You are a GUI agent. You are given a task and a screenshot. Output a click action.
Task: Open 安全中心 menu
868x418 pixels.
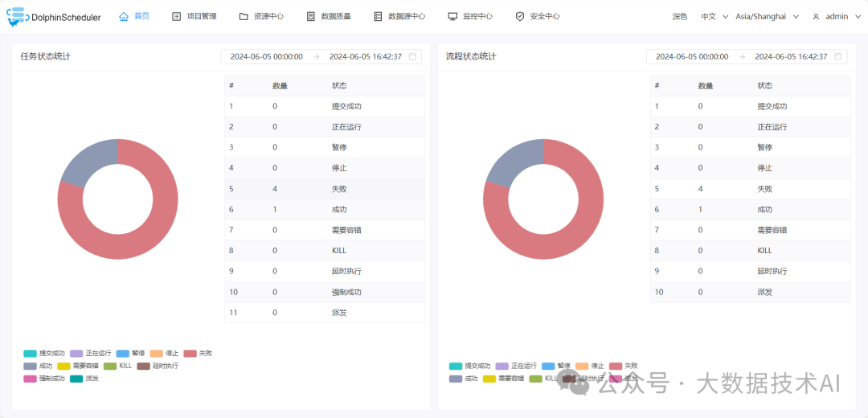pos(537,17)
